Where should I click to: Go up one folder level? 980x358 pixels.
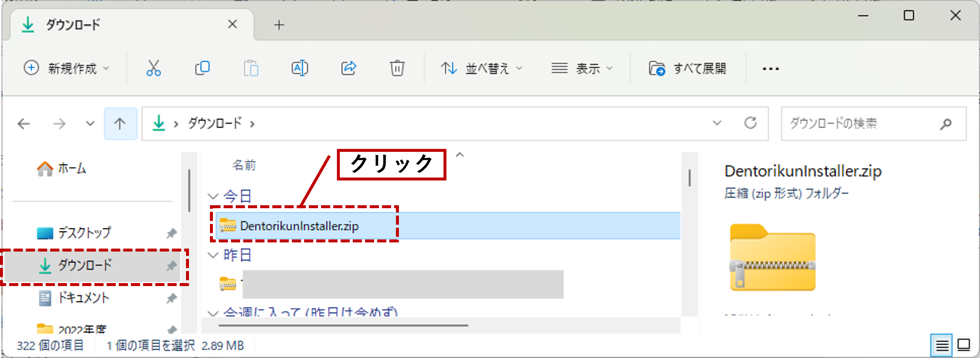(120, 124)
